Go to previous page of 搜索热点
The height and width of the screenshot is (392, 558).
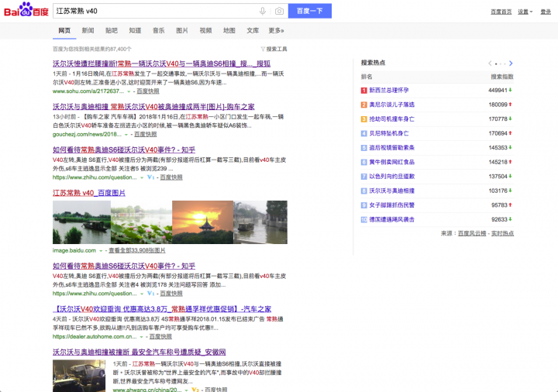[x=490, y=64]
